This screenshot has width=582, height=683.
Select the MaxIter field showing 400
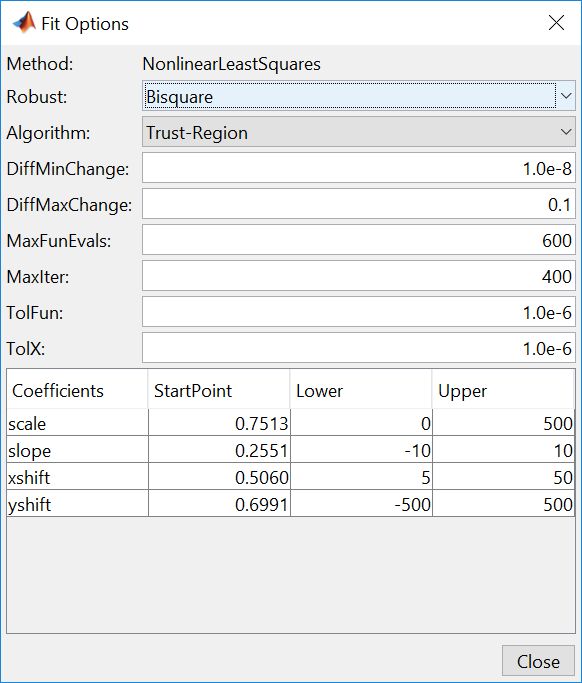tap(359, 277)
